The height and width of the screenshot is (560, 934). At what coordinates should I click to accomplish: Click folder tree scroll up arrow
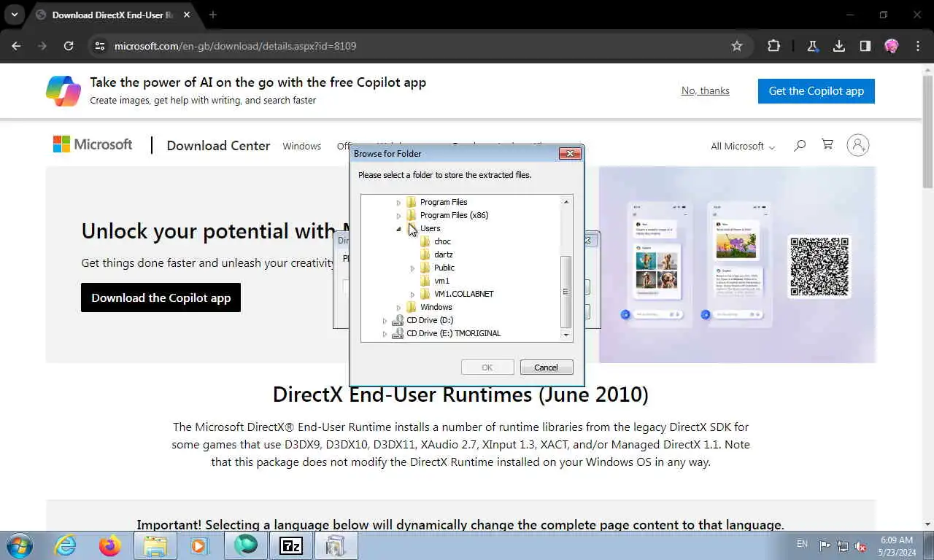(566, 202)
